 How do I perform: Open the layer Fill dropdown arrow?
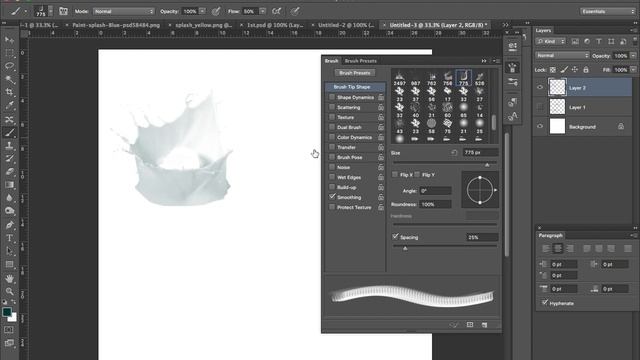(x=633, y=70)
